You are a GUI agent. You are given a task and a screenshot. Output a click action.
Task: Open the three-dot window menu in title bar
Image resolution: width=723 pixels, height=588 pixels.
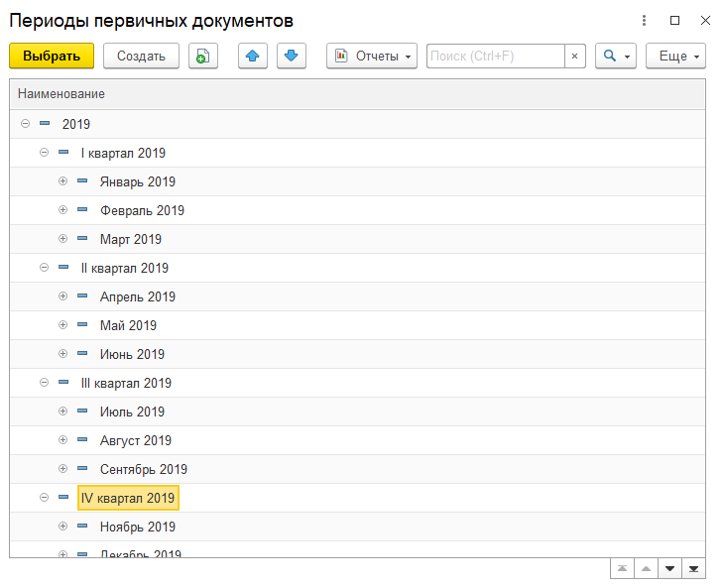click(644, 20)
